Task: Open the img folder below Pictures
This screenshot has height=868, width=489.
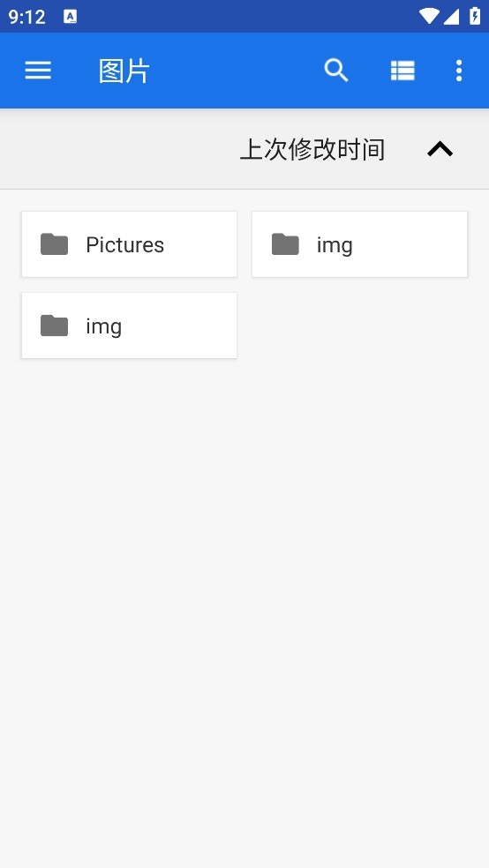Action: 129,325
